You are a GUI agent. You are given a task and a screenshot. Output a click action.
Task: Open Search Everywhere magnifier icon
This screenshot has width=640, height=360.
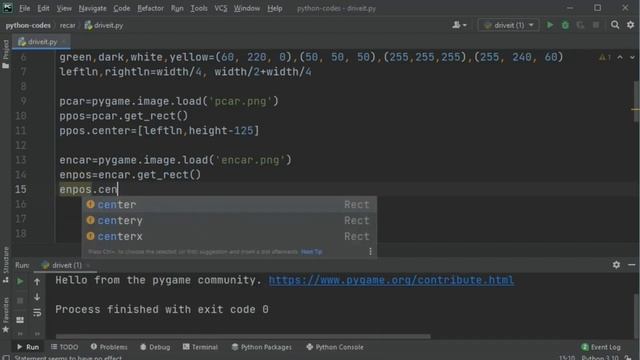coord(615,25)
